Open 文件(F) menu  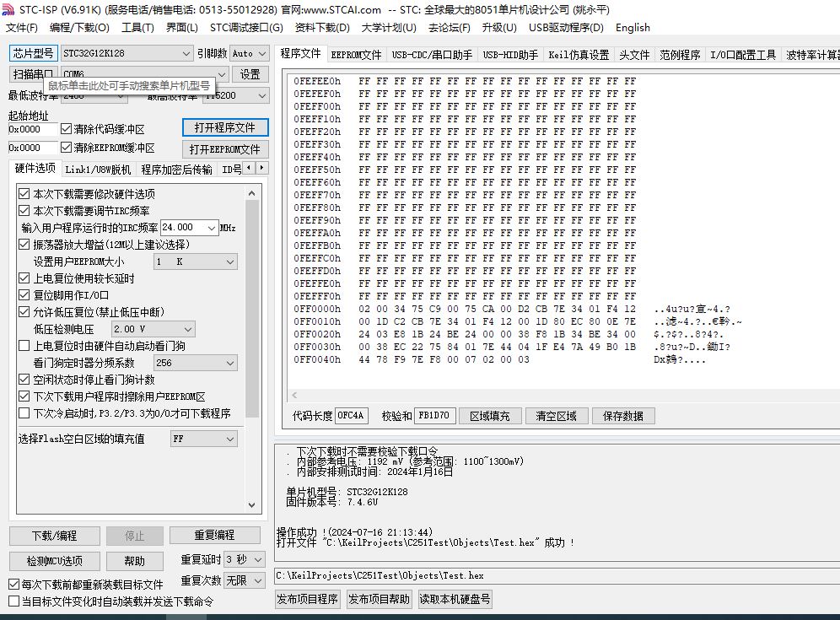(x=22, y=27)
